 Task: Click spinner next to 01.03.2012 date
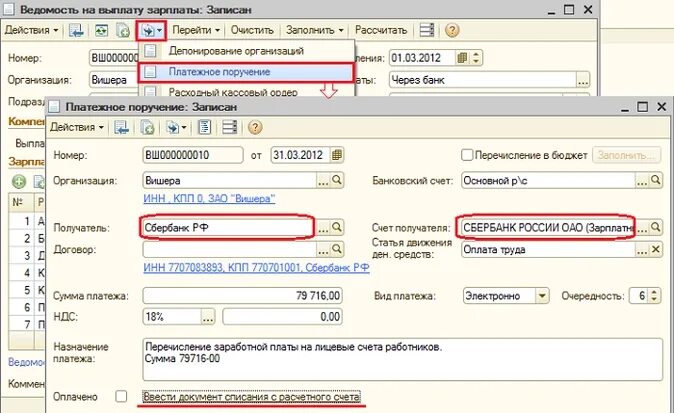[x=476, y=58]
